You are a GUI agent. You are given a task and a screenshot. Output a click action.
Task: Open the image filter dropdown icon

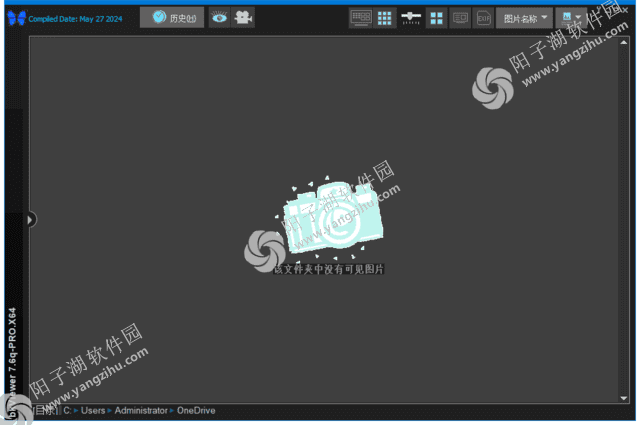[x=571, y=18]
